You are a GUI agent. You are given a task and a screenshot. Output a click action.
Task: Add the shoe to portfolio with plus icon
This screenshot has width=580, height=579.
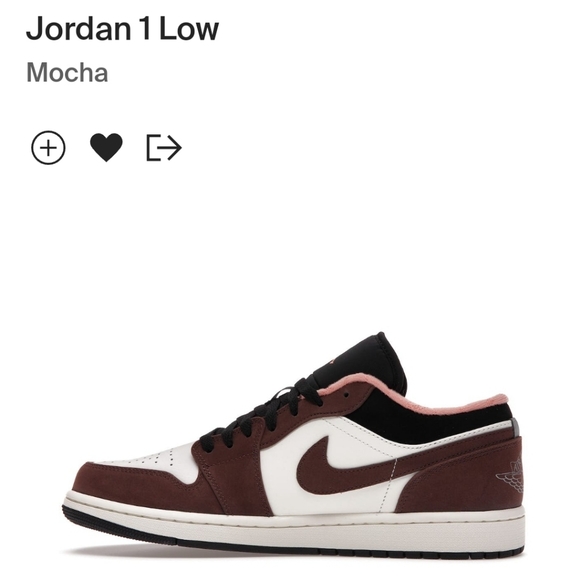(48, 148)
